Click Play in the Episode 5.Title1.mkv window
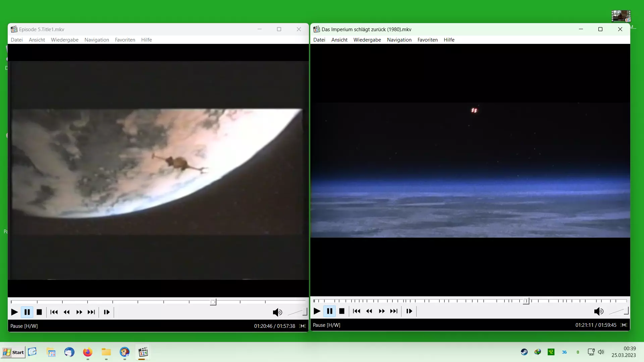This screenshot has width=644, height=362. (14, 312)
